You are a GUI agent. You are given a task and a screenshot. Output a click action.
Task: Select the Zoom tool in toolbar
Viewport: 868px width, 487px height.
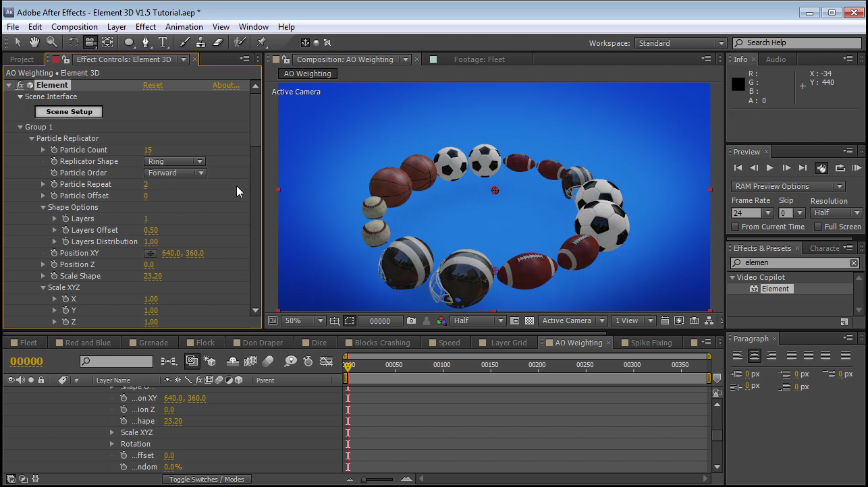click(x=51, y=42)
